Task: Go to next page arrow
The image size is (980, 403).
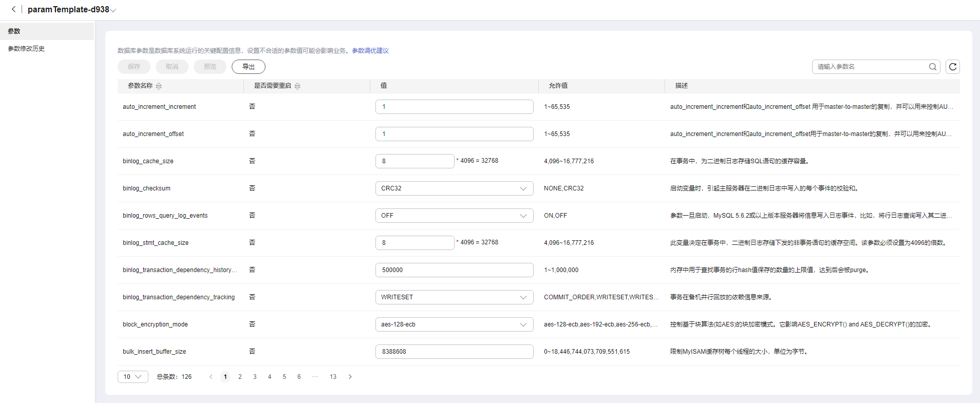Action: (350, 377)
